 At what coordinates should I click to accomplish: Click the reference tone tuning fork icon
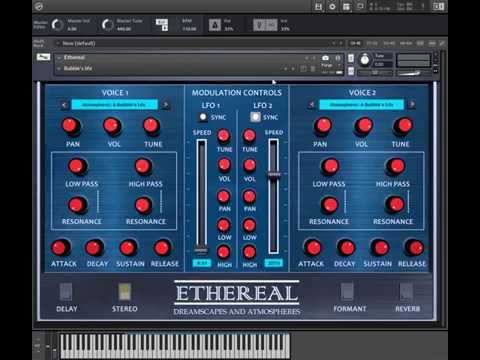(x=259, y=25)
